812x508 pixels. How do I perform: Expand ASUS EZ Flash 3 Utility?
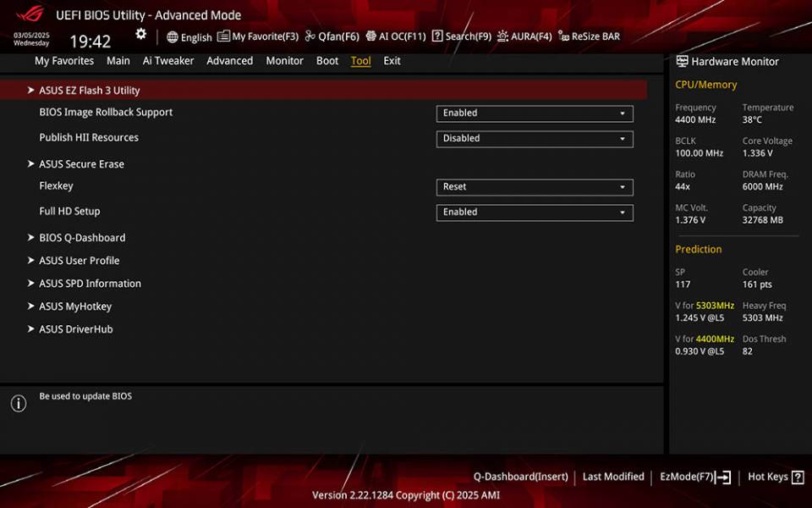(x=324, y=91)
